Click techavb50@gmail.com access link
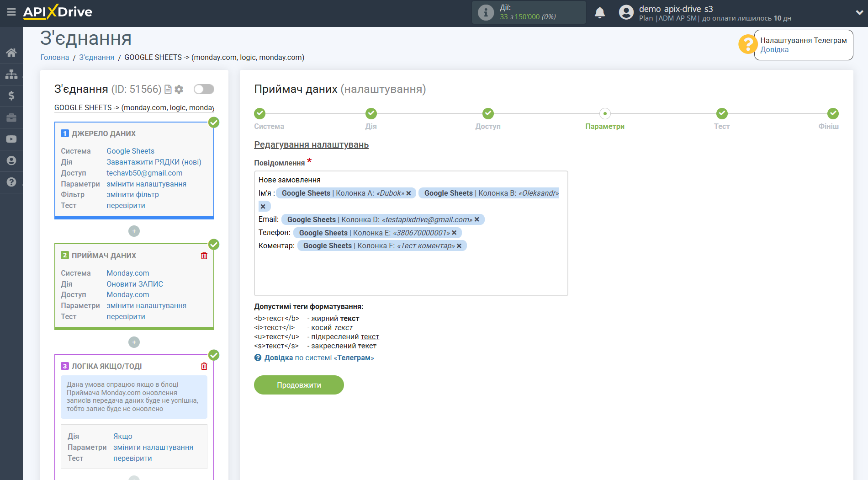Screen dimensions: 868x480 [144, 173]
